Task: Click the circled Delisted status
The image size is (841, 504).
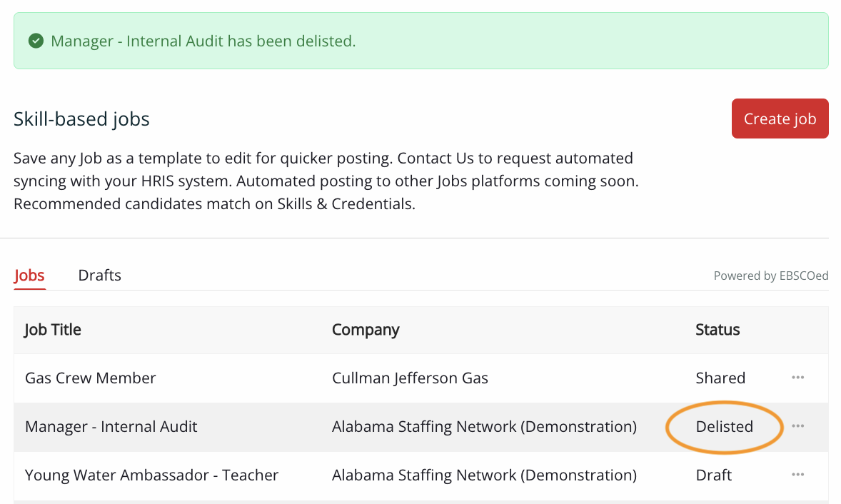Action: 724,427
